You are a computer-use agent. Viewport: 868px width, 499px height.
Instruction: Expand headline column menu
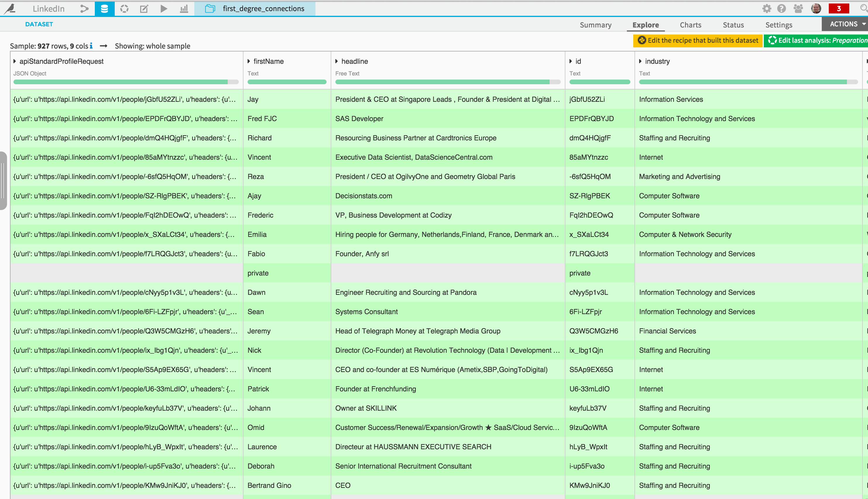tap(337, 61)
